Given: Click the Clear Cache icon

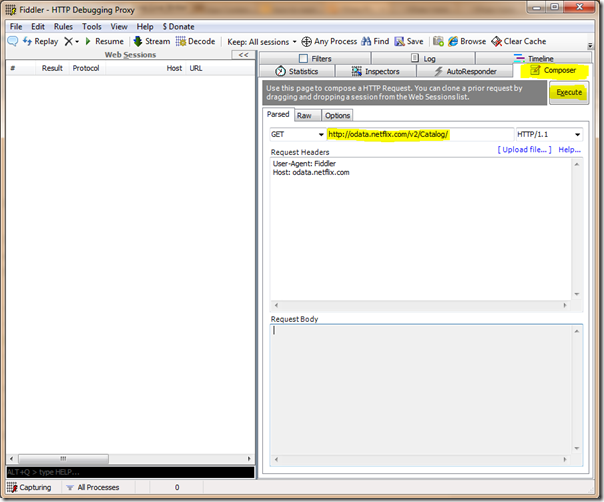Looking at the screenshot, I should pyautogui.click(x=495, y=42).
